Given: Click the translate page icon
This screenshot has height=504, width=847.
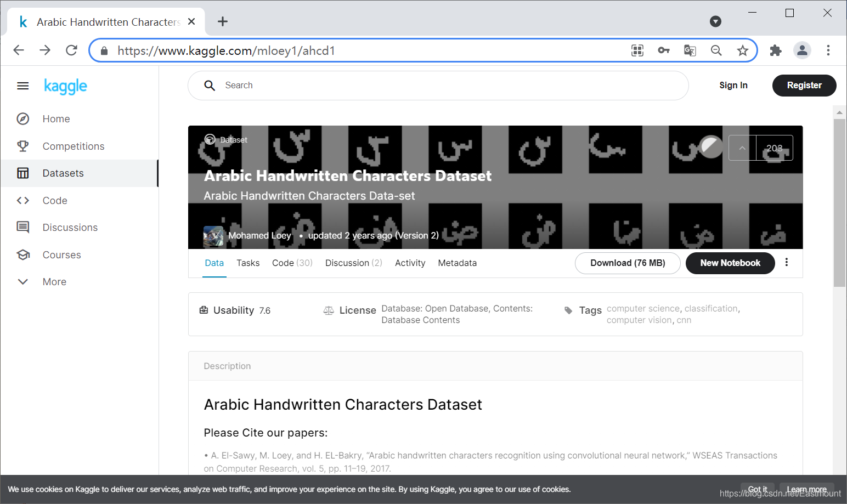Looking at the screenshot, I should pos(690,50).
